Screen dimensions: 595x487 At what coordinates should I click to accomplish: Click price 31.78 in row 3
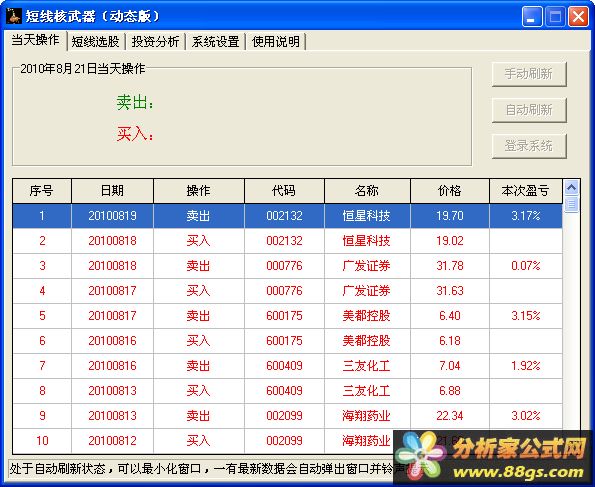pos(450,266)
